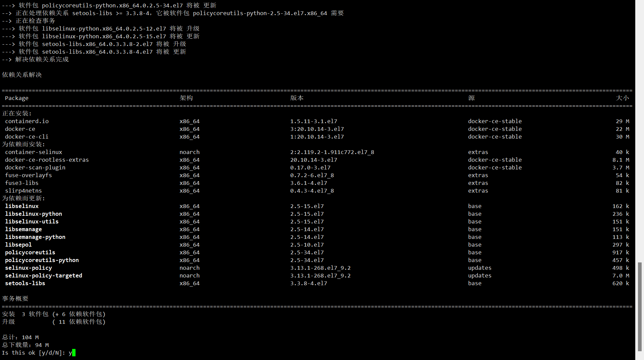Click the bold libselinux package name
The height and width of the screenshot is (360, 644).
coord(22,206)
